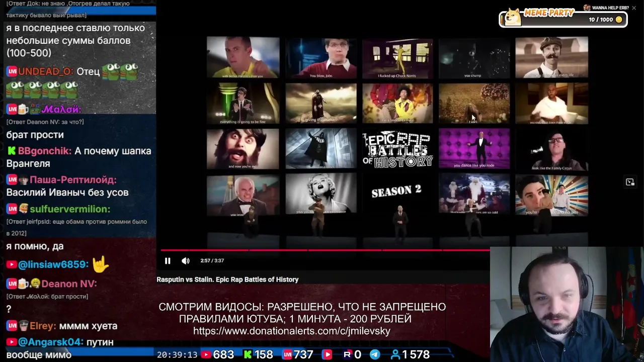The width and height of the screenshot is (644, 362).
Task: Open the Santa Claus thumbnail
Action: point(474,194)
